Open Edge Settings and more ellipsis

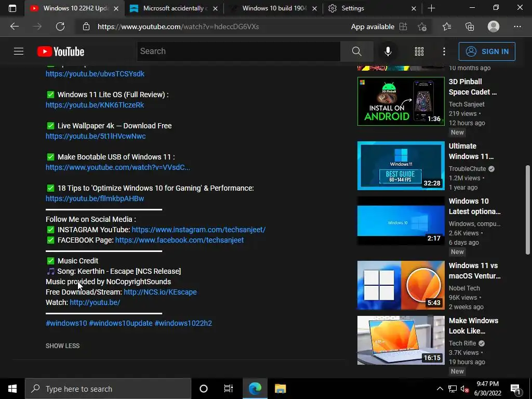[517, 26]
